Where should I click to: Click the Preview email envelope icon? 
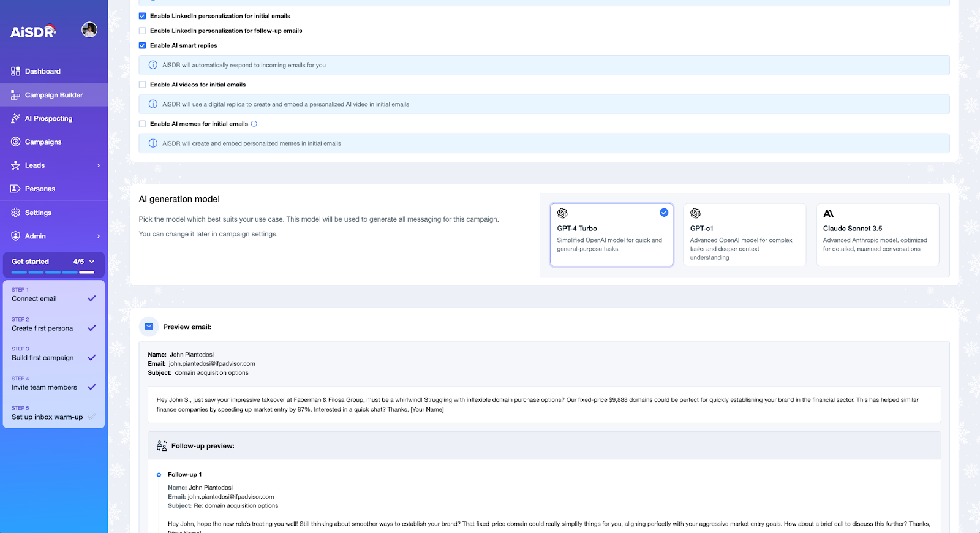(x=149, y=327)
